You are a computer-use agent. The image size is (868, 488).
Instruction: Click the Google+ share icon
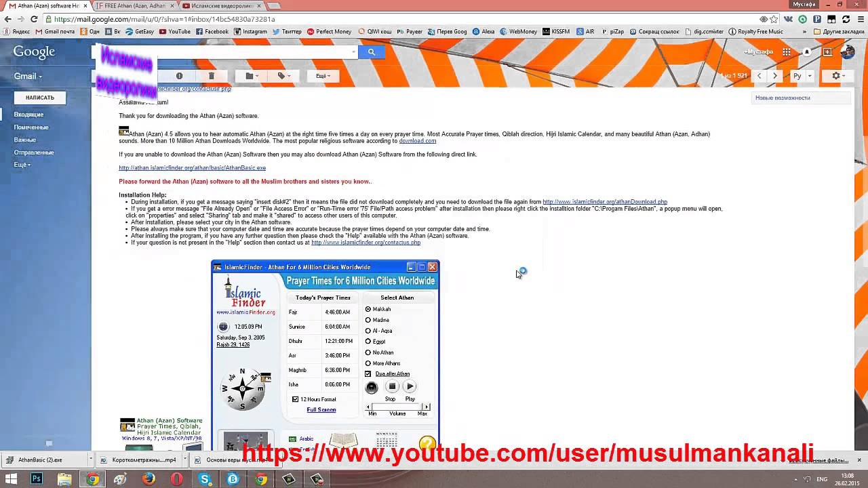tap(827, 52)
